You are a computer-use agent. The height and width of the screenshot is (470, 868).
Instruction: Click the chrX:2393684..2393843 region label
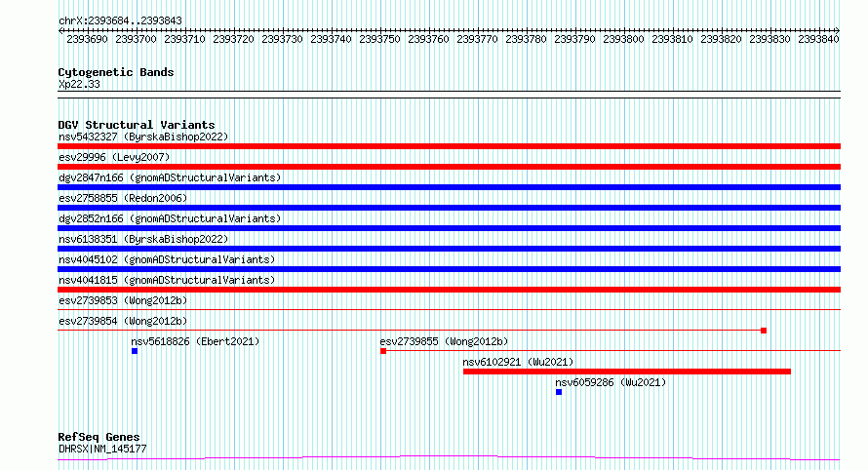coord(120,21)
